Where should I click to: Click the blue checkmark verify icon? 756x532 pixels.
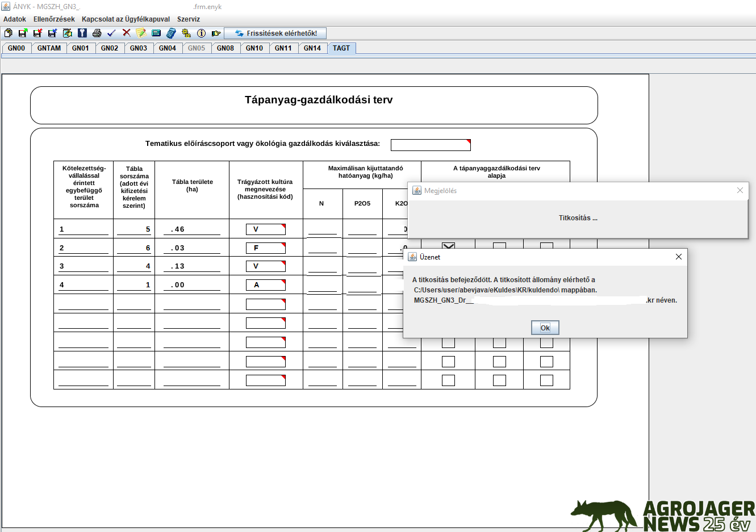pyautogui.click(x=111, y=33)
